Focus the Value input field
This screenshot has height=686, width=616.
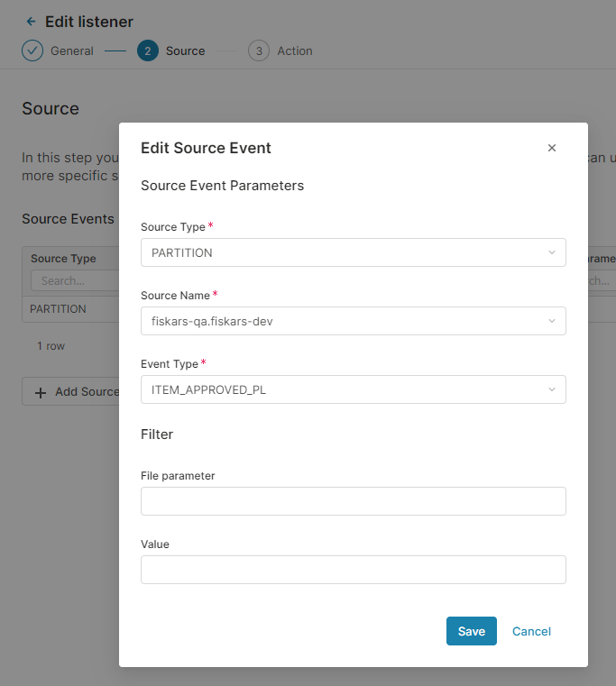(x=353, y=570)
